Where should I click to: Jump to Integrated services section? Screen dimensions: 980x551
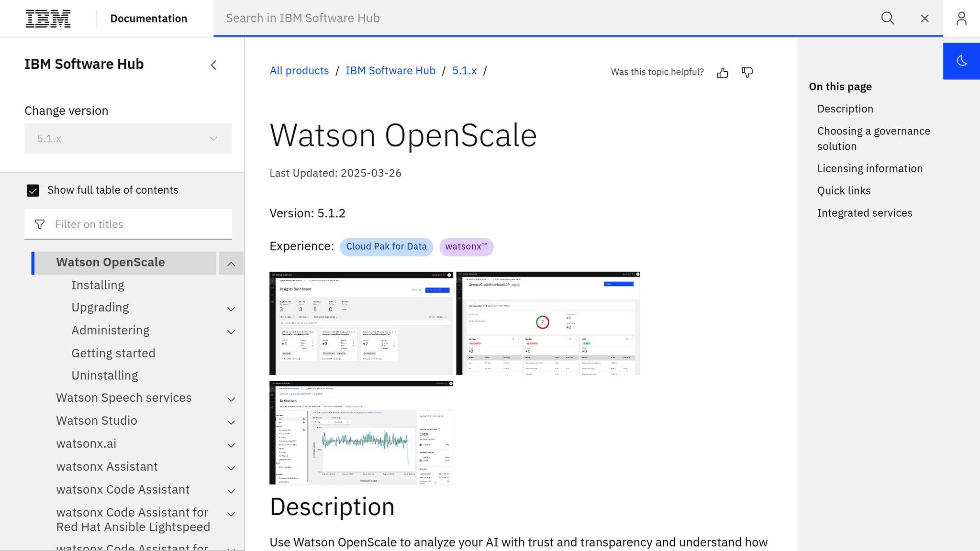[865, 213]
